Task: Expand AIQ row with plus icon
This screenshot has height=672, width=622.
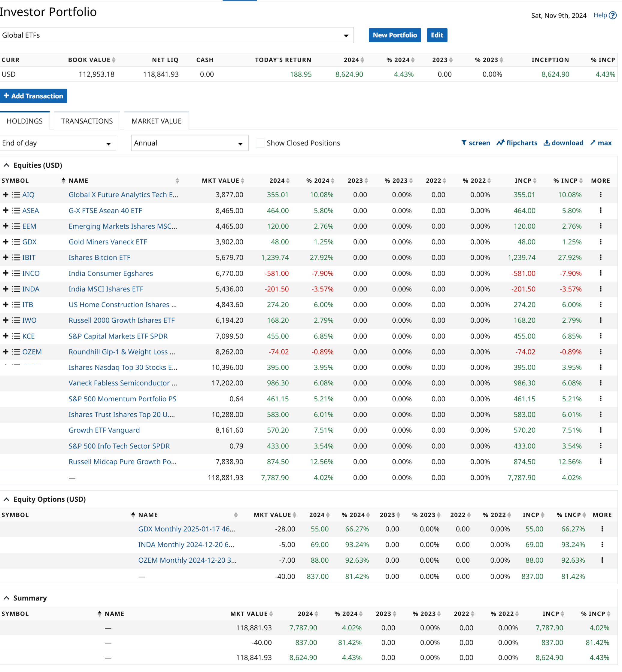Action: click(5, 195)
